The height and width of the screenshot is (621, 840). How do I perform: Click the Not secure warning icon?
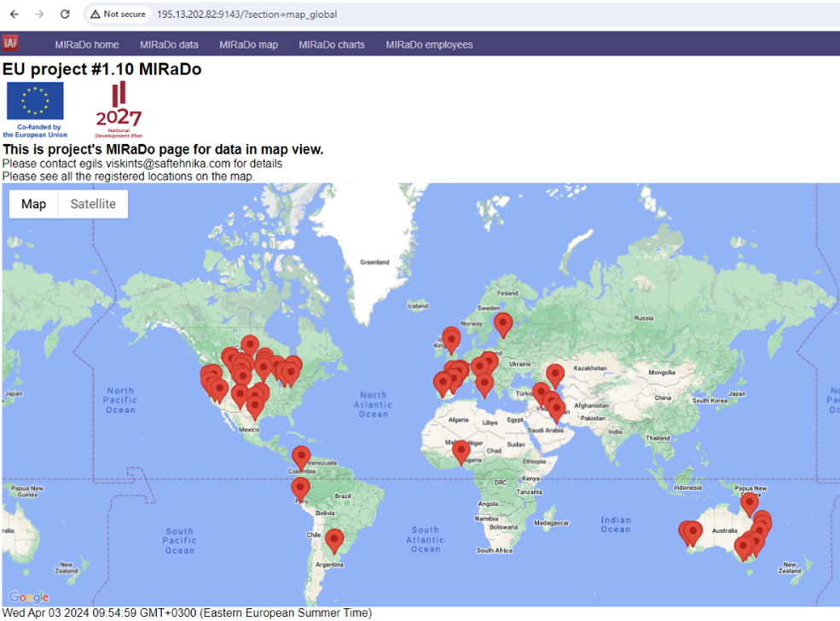(x=96, y=15)
